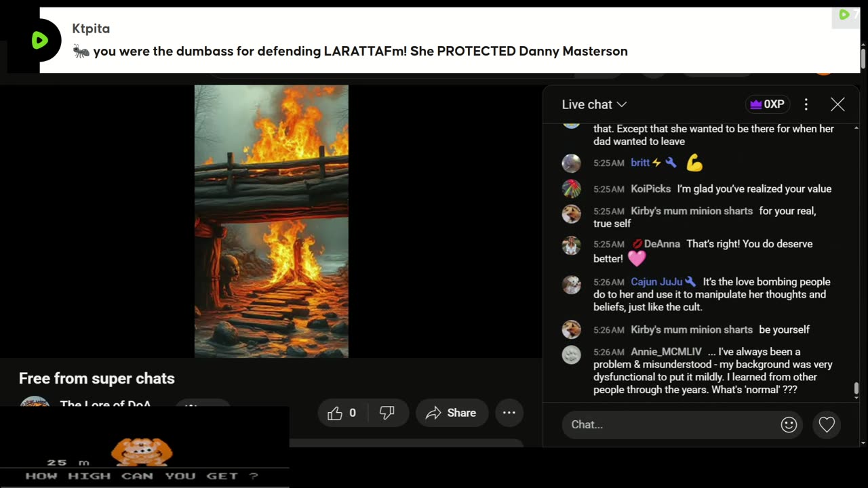The height and width of the screenshot is (488, 868).
Task: Click the burning bridge video frame
Action: [x=271, y=221]
